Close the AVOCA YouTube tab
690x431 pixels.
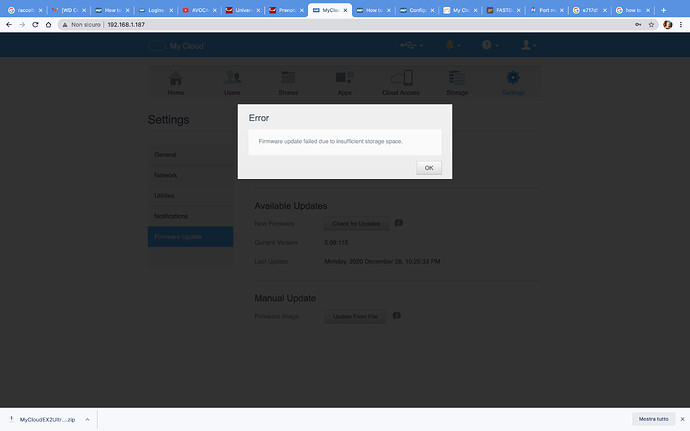[215, 10]
